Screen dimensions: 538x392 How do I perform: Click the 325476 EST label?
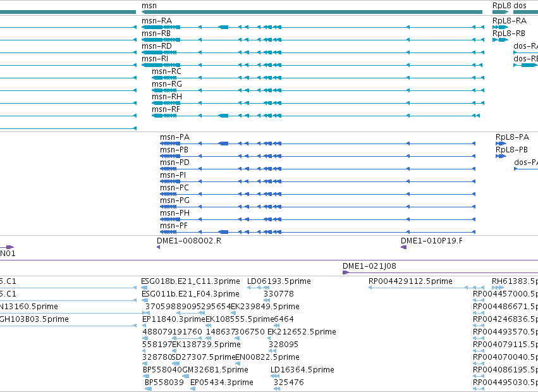[288, 383]
